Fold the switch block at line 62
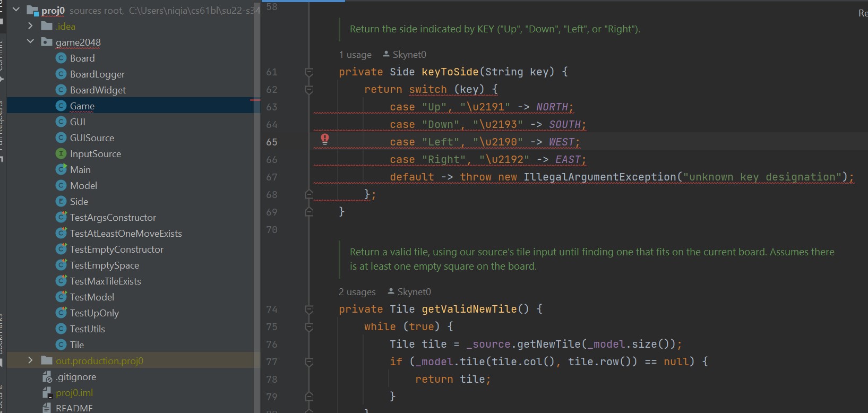Viewport: 868px width, 413px height. (x=309, y=90)
